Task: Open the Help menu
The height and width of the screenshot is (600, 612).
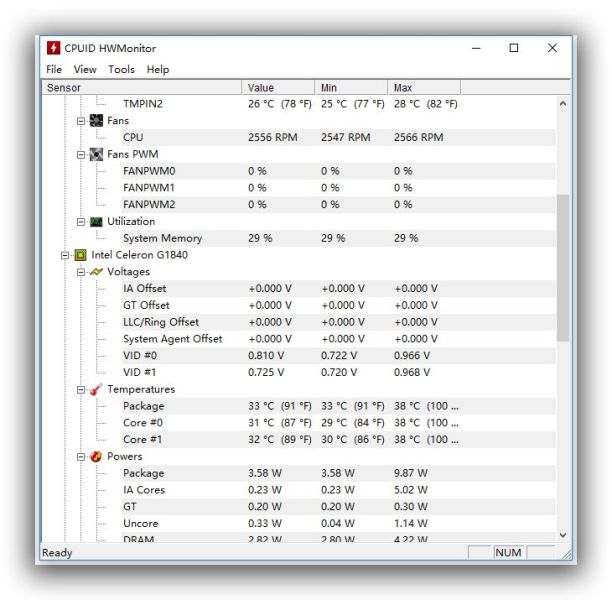Action: [x=158, y=69]
